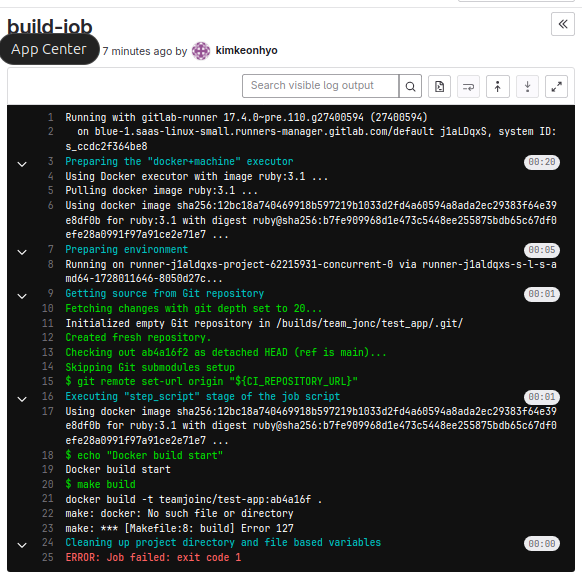Collapse Getting source from Git repository section
The height and width of the screenshot is (587, 582).
(x=22, y=296)
